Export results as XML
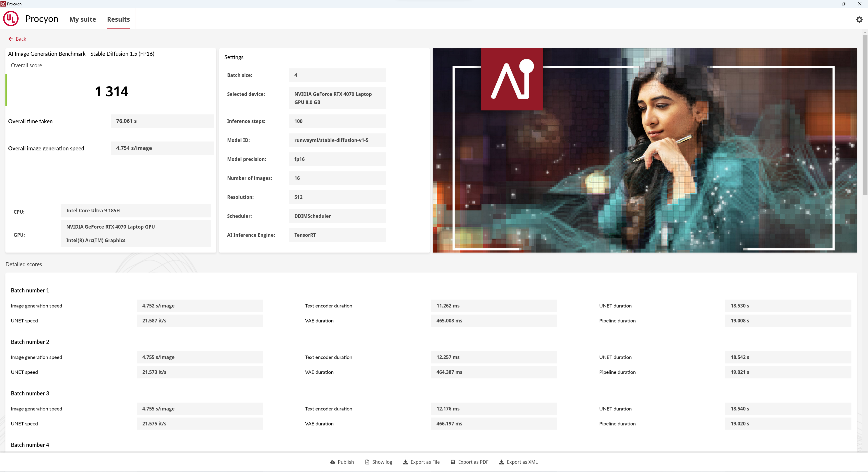This screenshot has height=472, width=868. [x=518, y=462]
